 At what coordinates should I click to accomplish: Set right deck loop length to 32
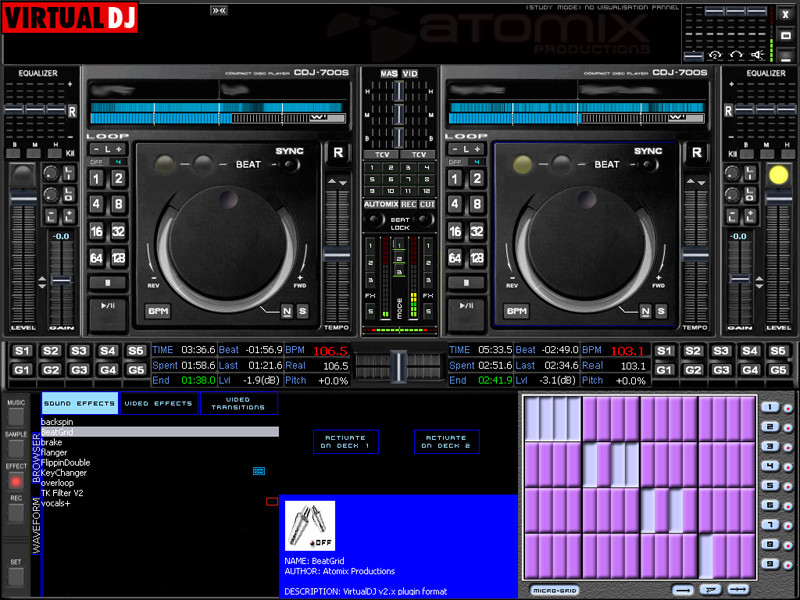pyautogui.click(x=477, y=232)
